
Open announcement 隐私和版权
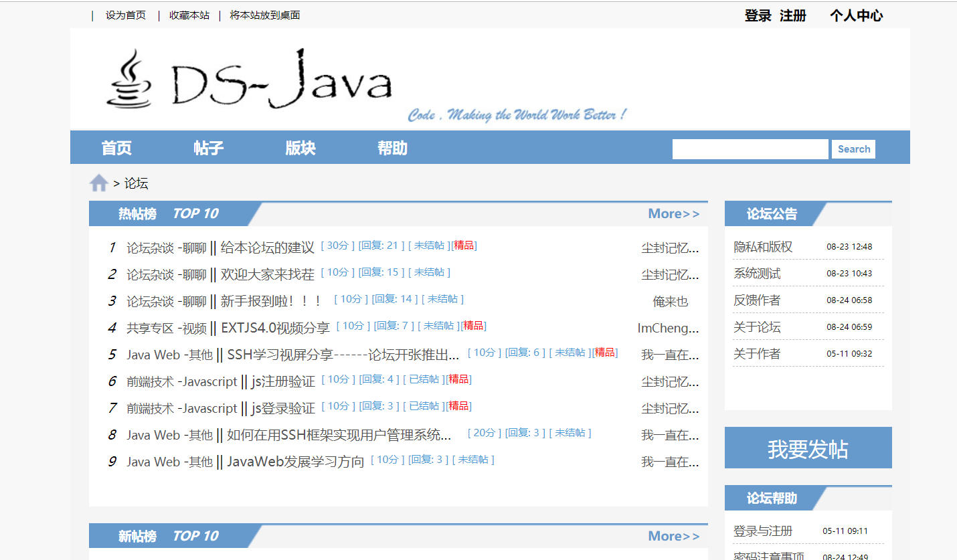tap(763, 246)
